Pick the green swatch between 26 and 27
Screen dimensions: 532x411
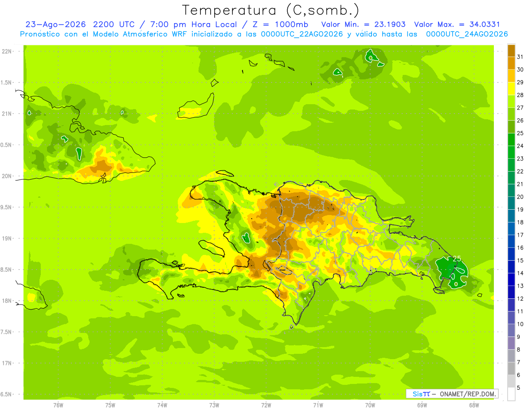pyautogui.click(x=511, y=114)
